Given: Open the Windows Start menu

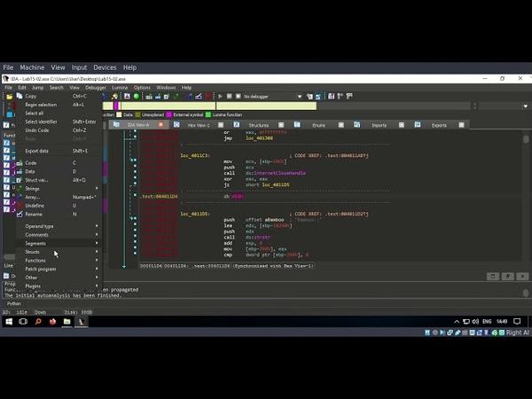Looking at the screenshot, I should pyautogui.click(x=9, y=321).
